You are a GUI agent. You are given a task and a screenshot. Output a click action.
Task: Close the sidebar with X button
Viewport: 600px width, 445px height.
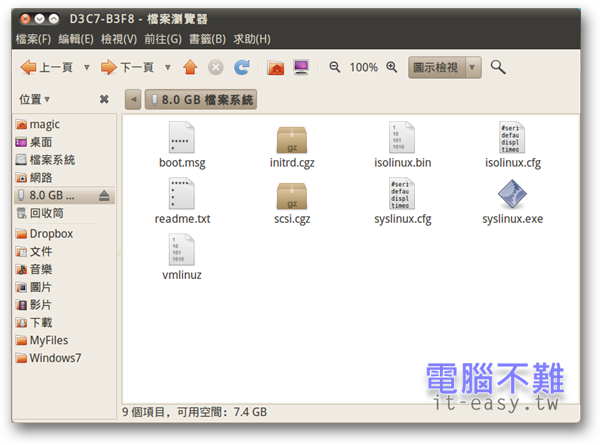pyautogui.click(x=104, y=100)
